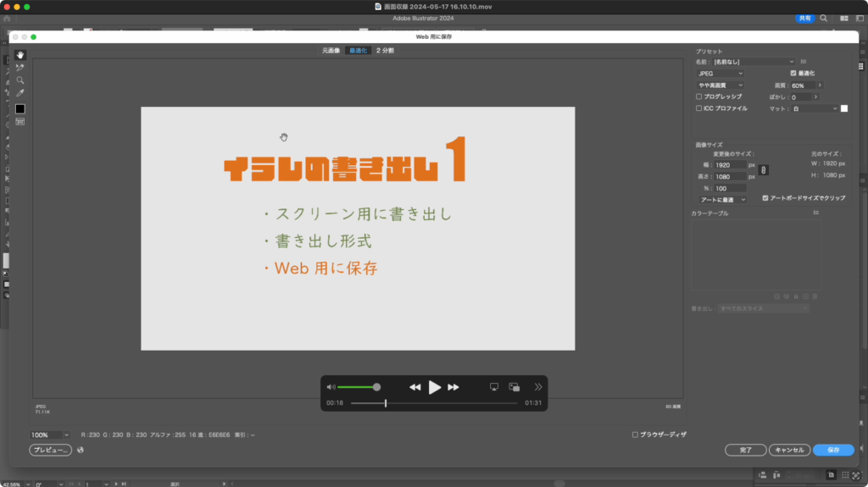868x487 pixels.
Task: Click the constrain proportions chain-link icon
Action: [763, 170]
